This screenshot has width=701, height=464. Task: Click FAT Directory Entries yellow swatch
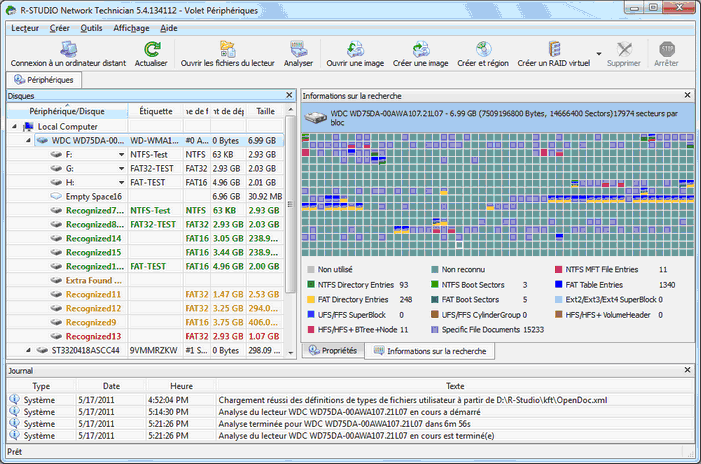311,299
